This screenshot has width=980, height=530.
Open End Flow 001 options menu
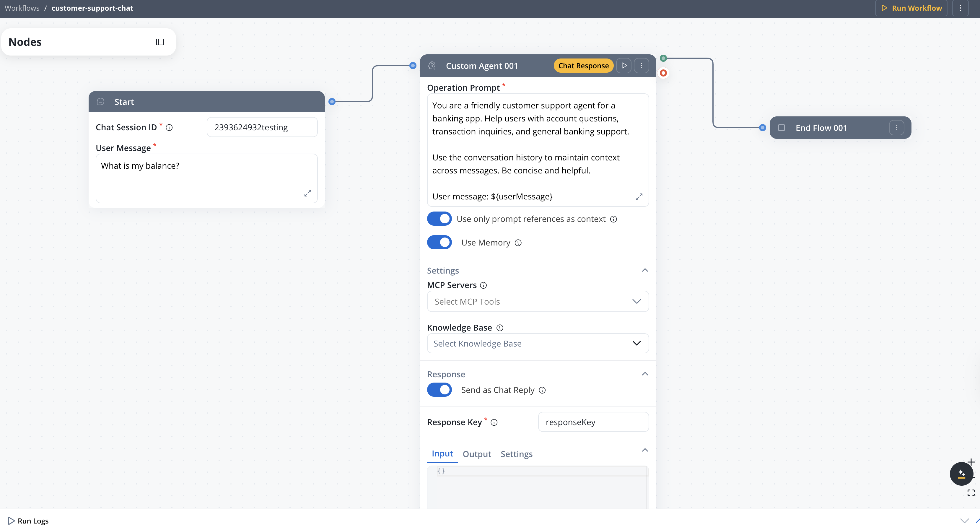pos(896,128)
